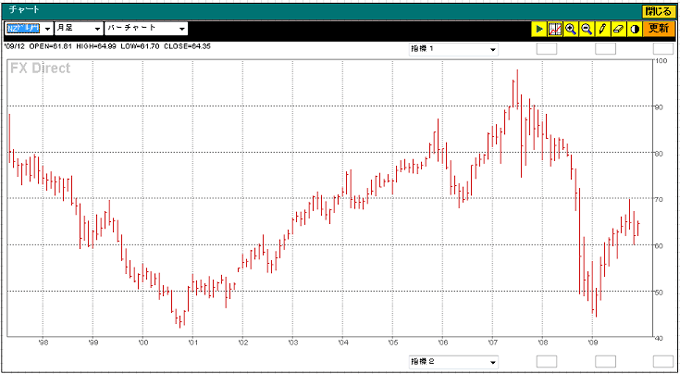Click the last parameter box beside 指標 2
The height and width of the screenshot is (375, 680).
point(664,362)
